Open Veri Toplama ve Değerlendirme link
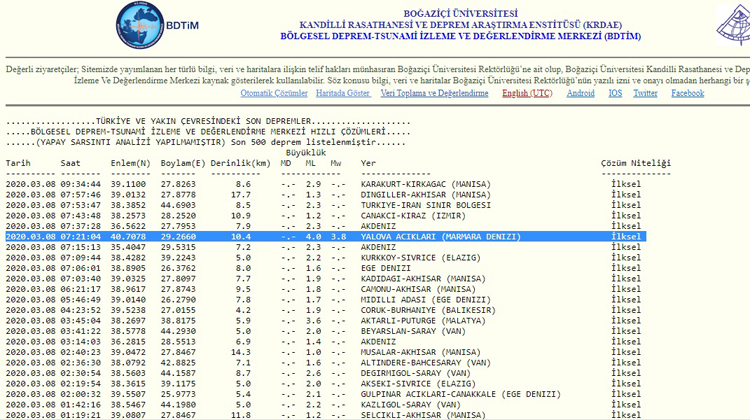 pos(434,93)
